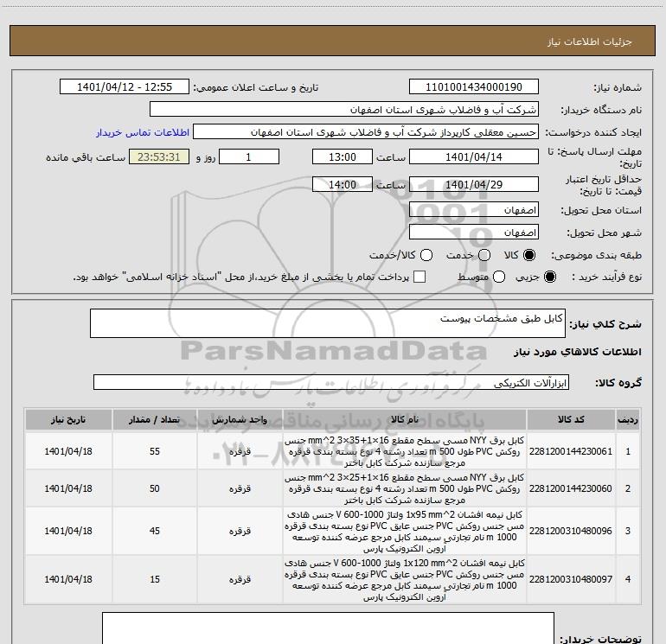
Task: Click the کد کالا column header
Action: coord(571,420)
